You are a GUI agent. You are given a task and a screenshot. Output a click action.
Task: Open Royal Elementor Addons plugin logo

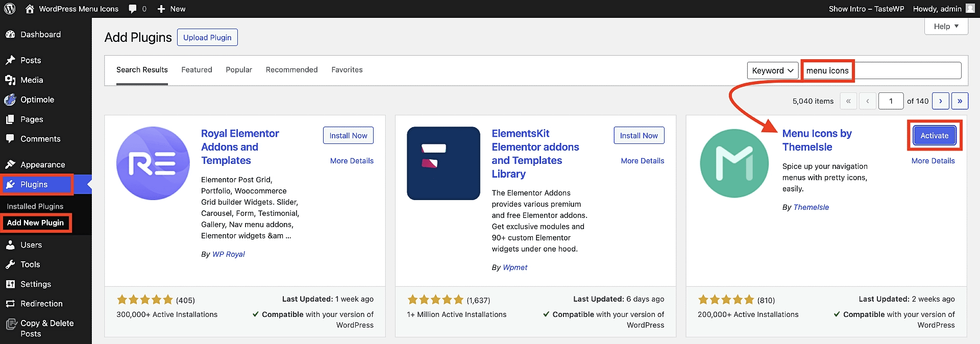tap(153, 163)
